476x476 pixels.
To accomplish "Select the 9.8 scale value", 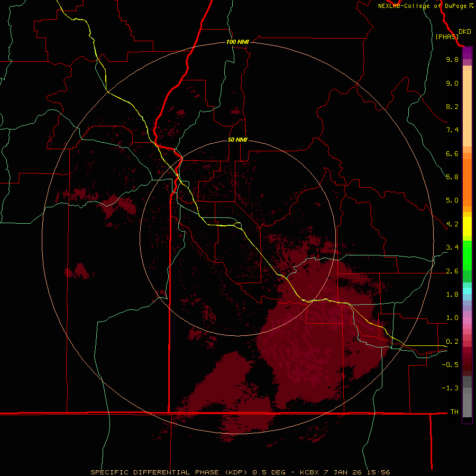I will (x=452, y=59).
